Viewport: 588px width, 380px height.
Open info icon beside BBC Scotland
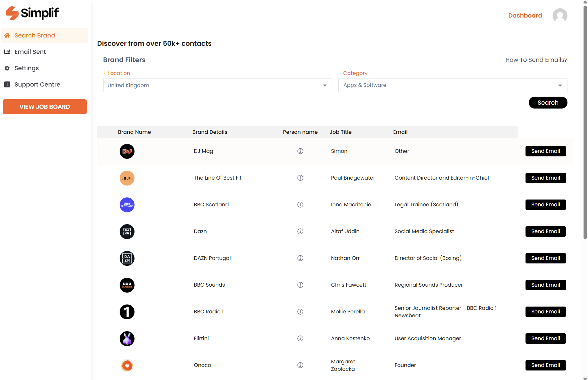[x=300, y=205]
